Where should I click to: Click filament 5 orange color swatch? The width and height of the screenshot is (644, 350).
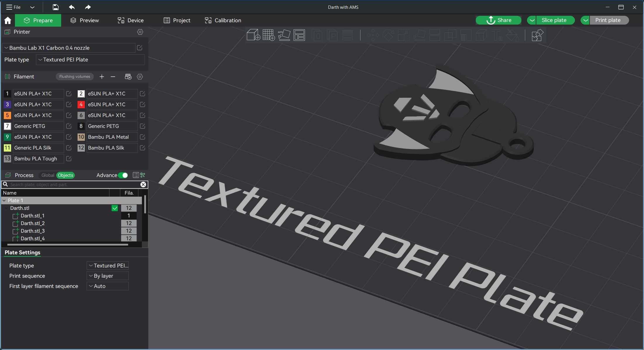7,115
